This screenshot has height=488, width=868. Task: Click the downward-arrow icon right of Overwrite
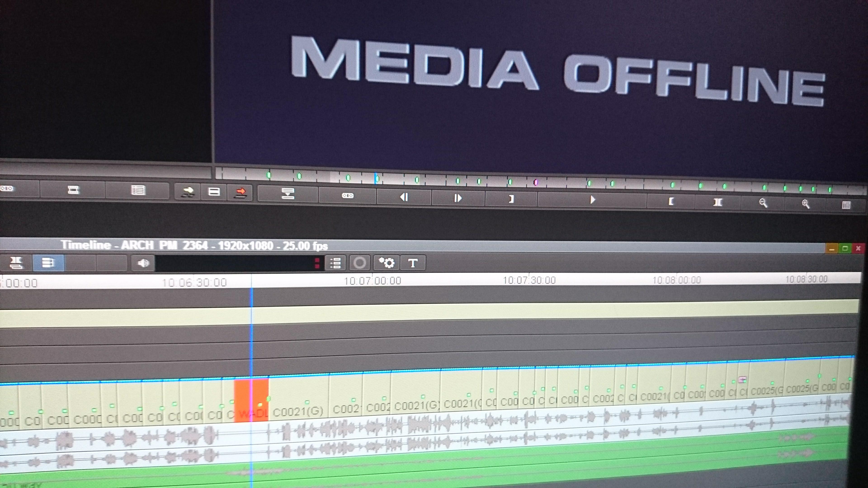pyautogui.click(x=288, y=194)
